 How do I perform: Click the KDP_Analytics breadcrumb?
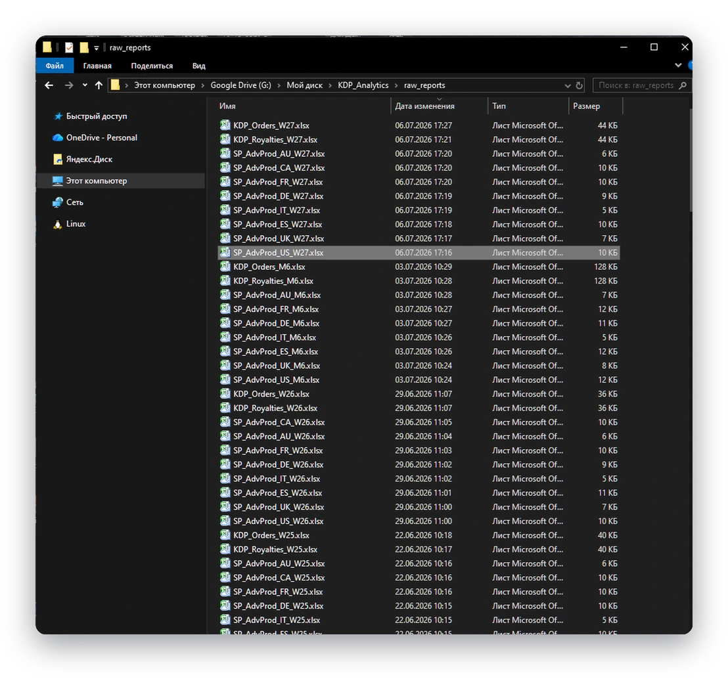pyautogui.click(x=363, y=85)
